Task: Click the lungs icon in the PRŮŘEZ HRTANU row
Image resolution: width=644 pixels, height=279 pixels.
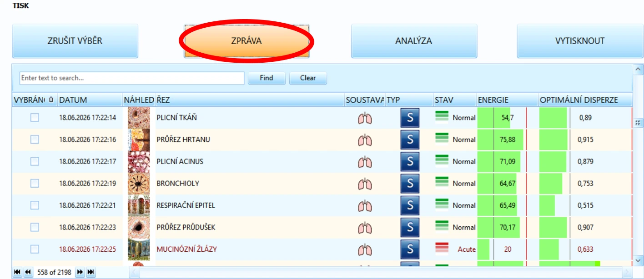Action: tap(365, 140)
